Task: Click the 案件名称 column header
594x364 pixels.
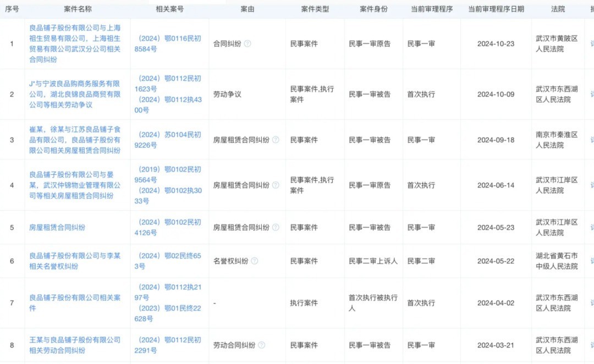Action: (78, 9)
